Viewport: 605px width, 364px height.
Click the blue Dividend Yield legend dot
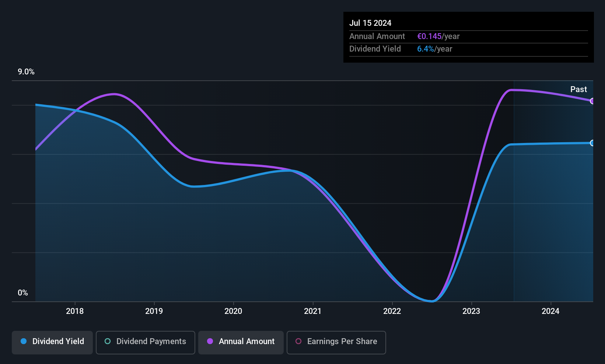tap(24, 341)
